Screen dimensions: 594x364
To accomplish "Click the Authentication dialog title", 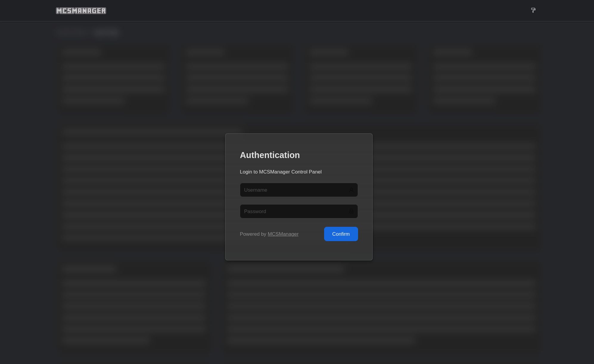I will point(270,155).
